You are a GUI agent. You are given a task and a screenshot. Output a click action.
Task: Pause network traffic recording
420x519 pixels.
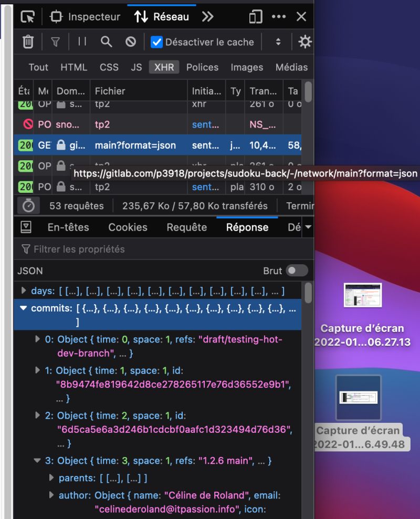[81, 41]
